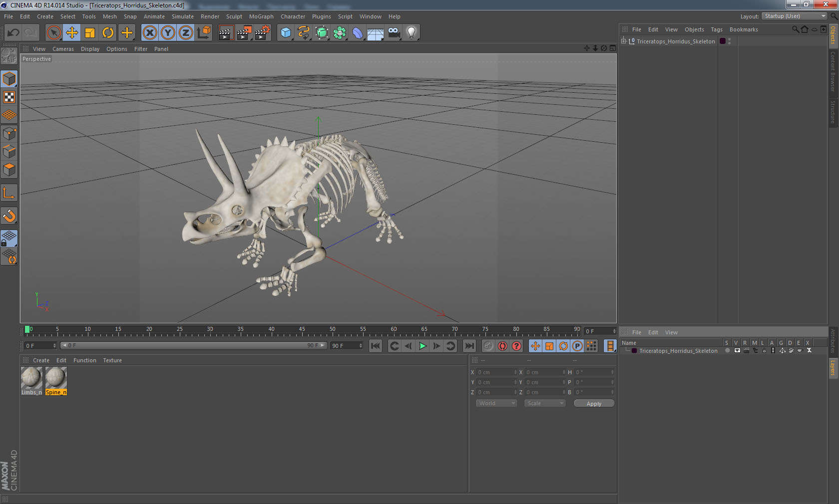Click Render View clapperboard icon
This screenshot has height=504, width=839.
[226, 33]
